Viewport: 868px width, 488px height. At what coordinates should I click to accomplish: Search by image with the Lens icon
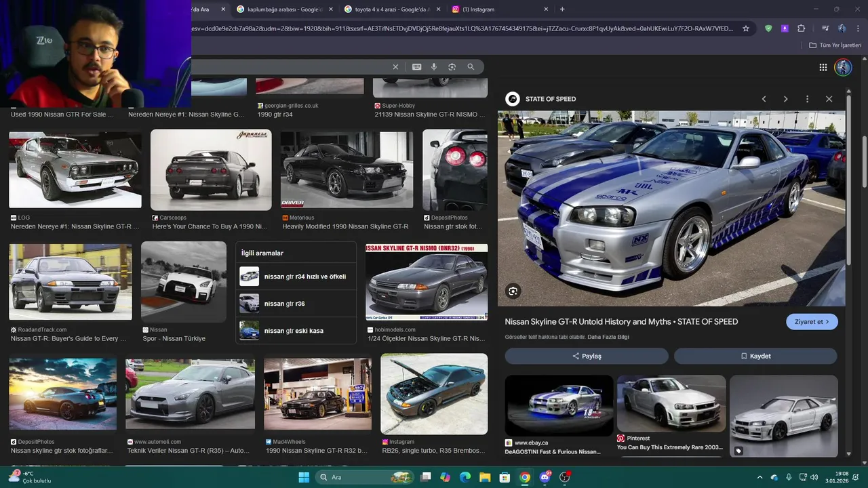(452, 67)
